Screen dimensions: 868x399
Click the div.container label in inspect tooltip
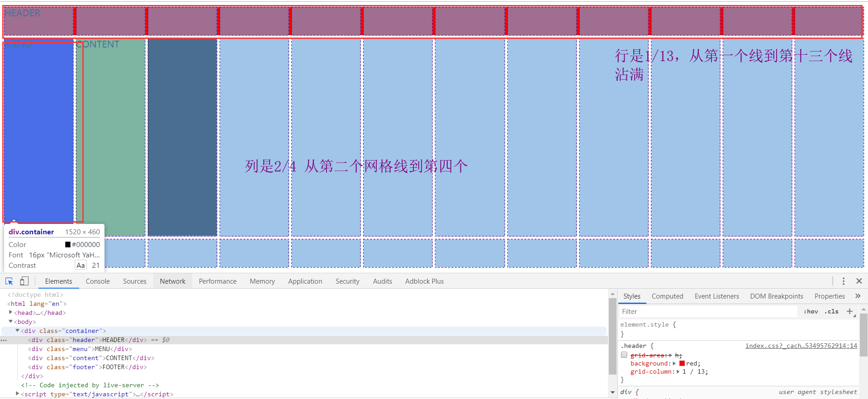point(31,232)
